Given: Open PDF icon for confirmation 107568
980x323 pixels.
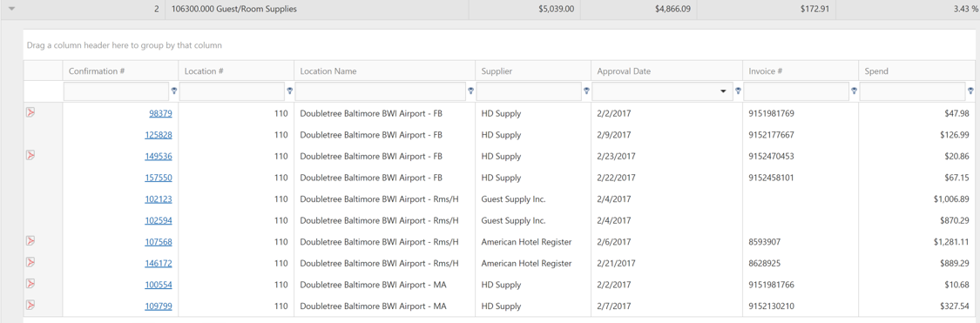Looking at the screenshot, I should [x=30, y=240].
